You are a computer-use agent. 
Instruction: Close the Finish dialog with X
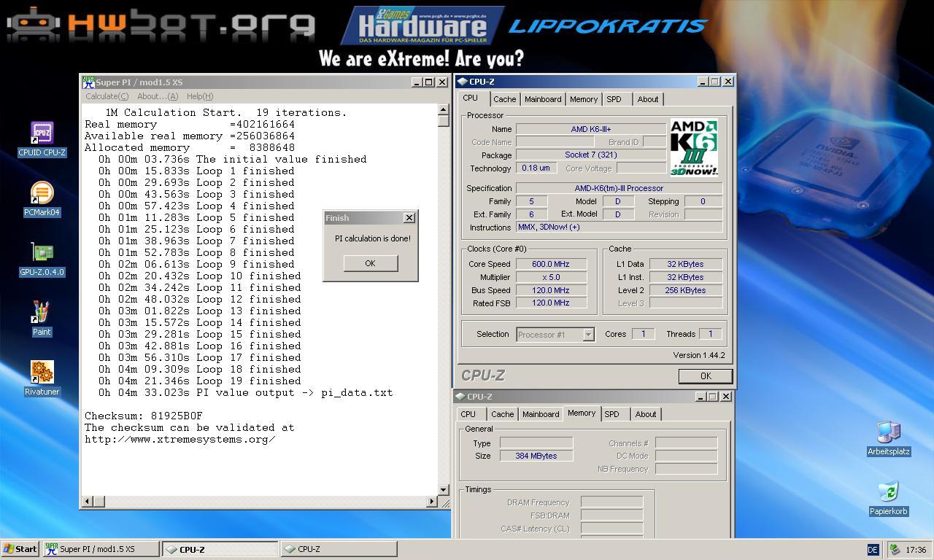409,218
